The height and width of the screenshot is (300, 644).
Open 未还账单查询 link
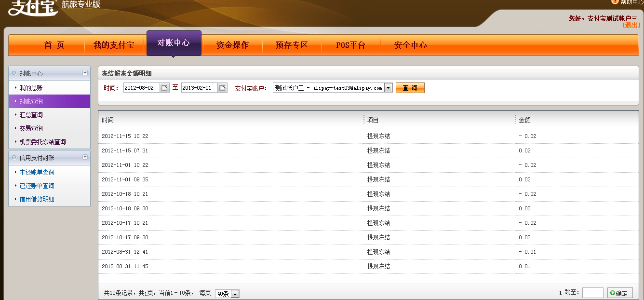(37, 172)
